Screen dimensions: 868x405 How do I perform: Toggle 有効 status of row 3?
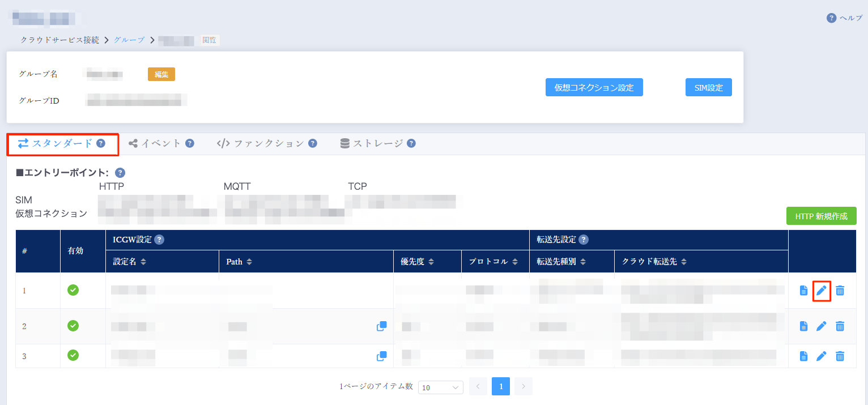72,356
